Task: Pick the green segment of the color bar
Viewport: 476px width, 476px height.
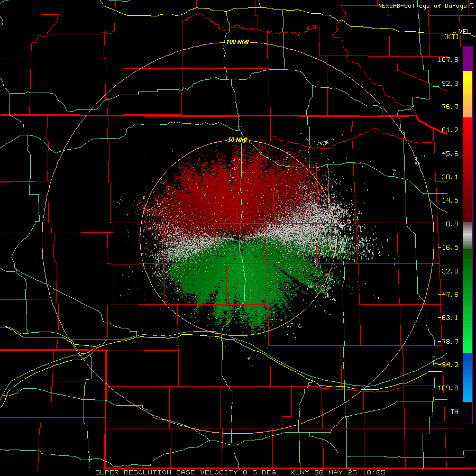Action: (467, 300)
